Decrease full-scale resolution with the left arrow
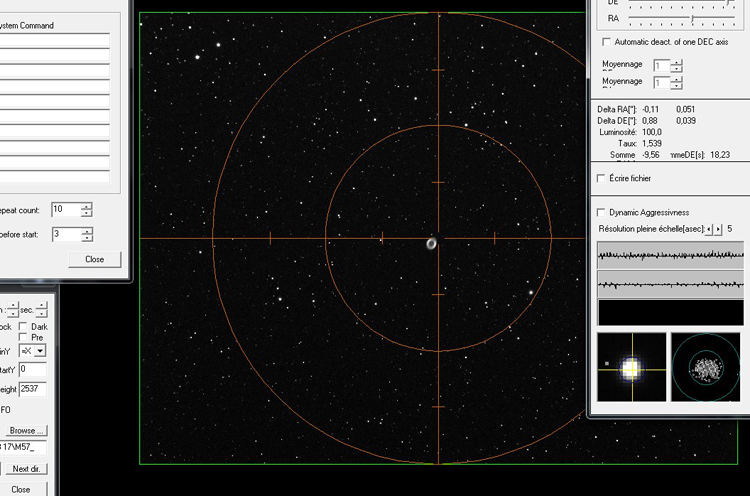This screenshot has width=750, height=496. (709, 229)
